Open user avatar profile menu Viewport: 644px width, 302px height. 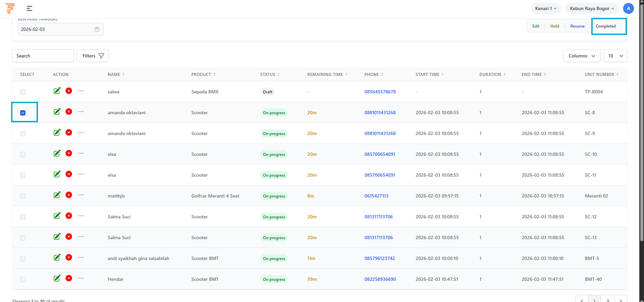pos(628,8)
